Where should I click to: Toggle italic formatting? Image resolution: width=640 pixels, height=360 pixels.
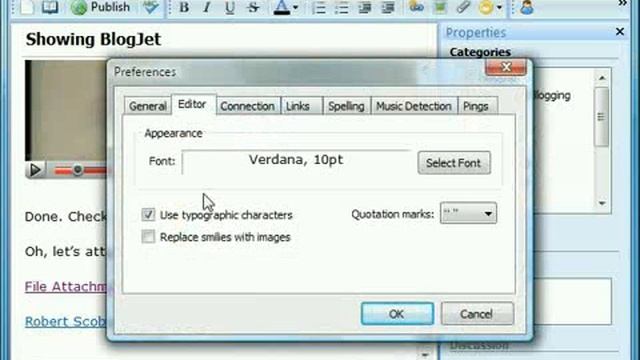click(x=207, y=7)
